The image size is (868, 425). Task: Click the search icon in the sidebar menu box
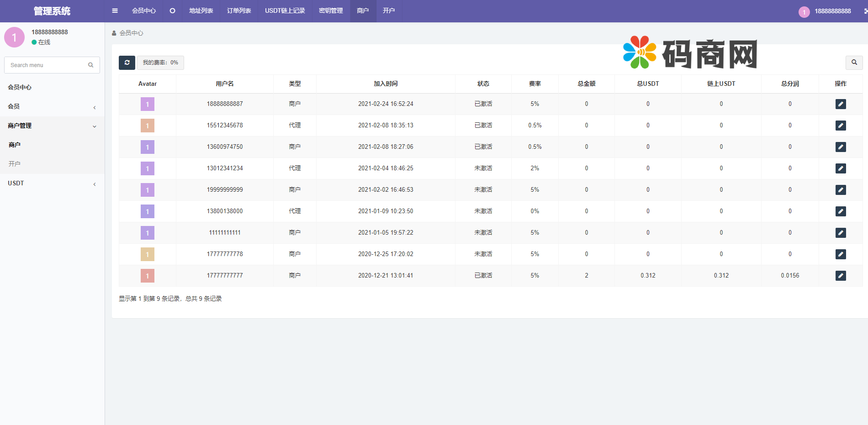click(91, 65)
